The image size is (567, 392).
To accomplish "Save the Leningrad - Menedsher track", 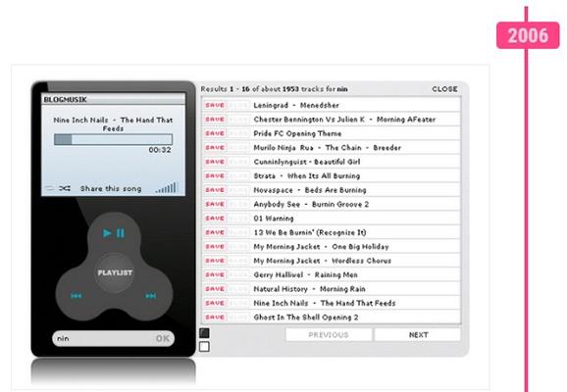I will coord(215,105).
